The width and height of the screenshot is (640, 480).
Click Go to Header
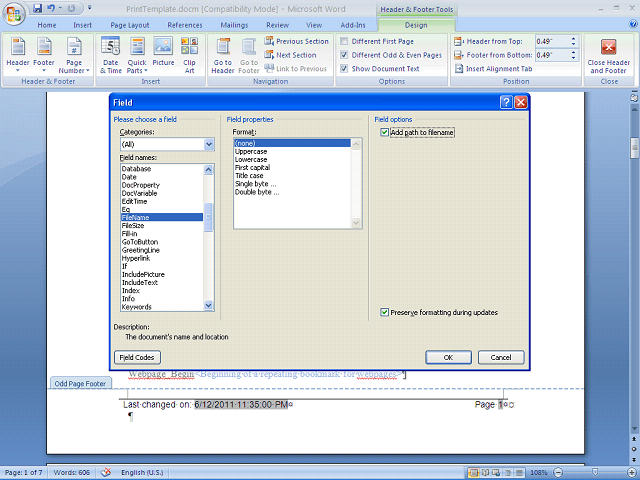(223, 55)
